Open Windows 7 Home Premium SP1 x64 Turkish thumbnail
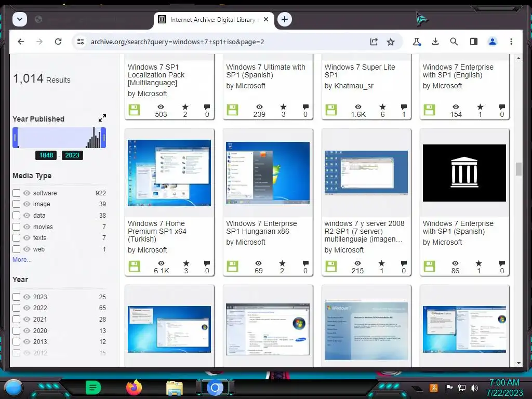The width and height of the screenshot is (532, 399). (169, 172)
